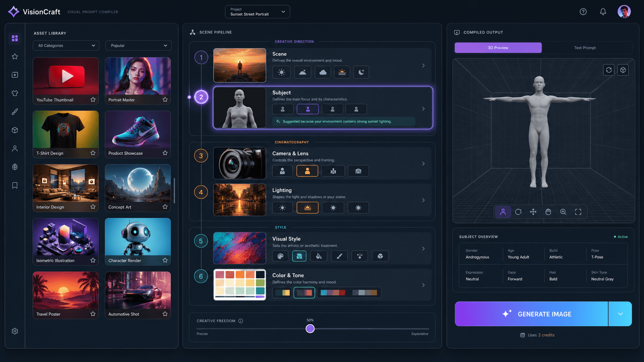
Task: Go to pipeline step 1 number badge
Action: pyautogui.click(x=201, y=58)
